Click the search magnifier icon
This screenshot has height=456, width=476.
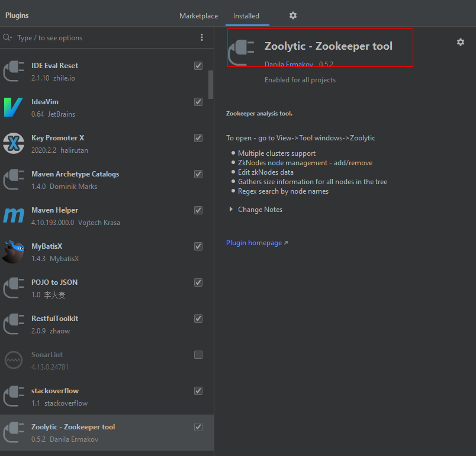coord(7,38)
